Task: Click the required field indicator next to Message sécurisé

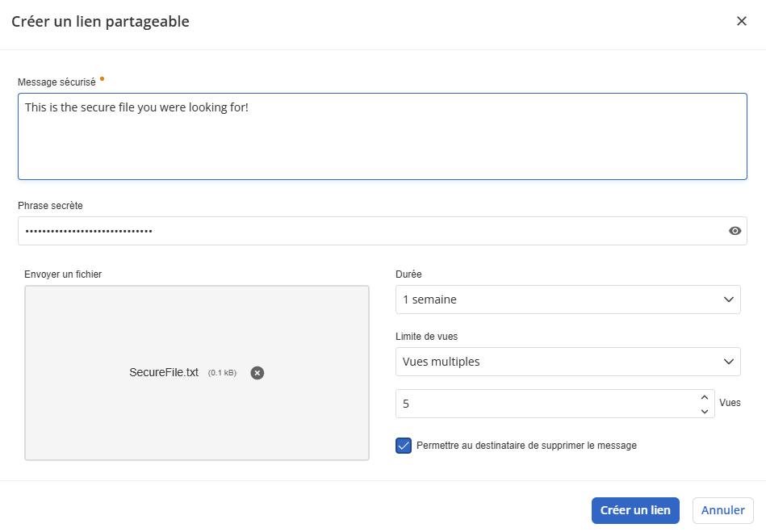Action: point(103,78)
